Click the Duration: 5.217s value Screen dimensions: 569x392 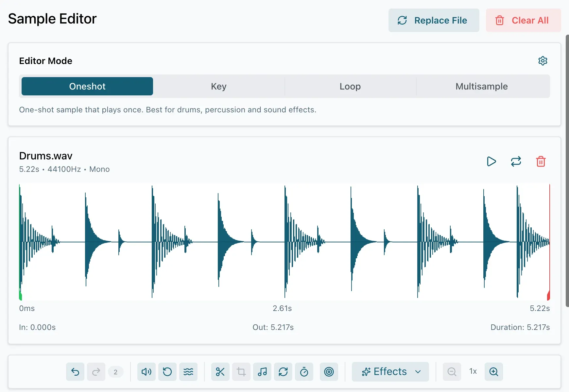pos(520,327)
